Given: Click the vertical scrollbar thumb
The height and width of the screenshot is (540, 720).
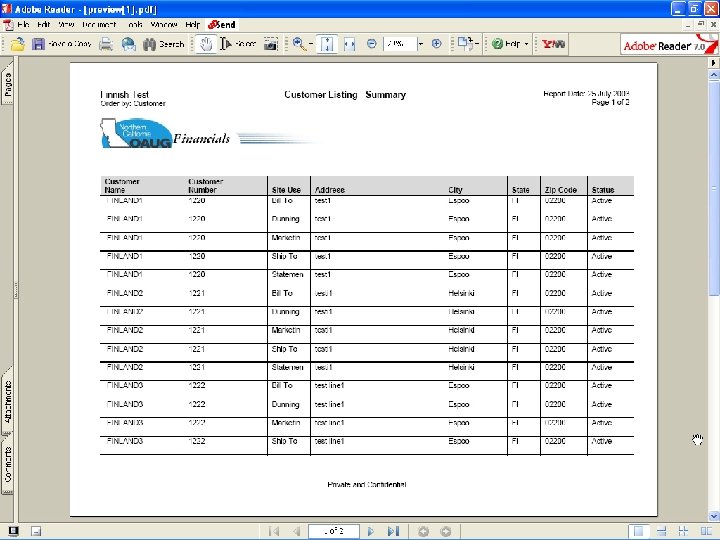Looking at the screenshot, I should click(714, 189).
